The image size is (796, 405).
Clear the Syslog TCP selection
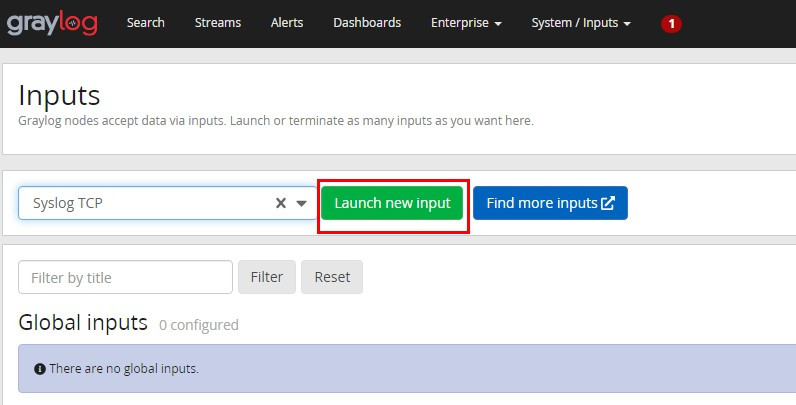[x=281, y=203]
